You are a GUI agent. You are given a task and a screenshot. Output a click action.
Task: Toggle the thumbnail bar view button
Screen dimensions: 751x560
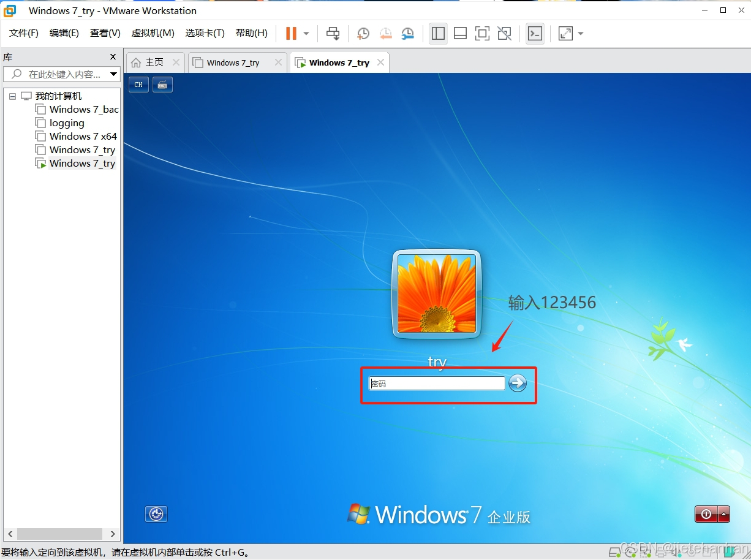pyautogui.click(x=460, y=33)
